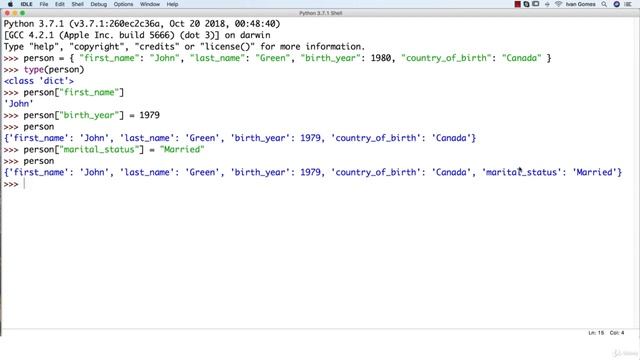The width and height of the screenshot is (640, 360).
Task: Click the Siri icon in menu bar
Action: click(x=617, y=4)
